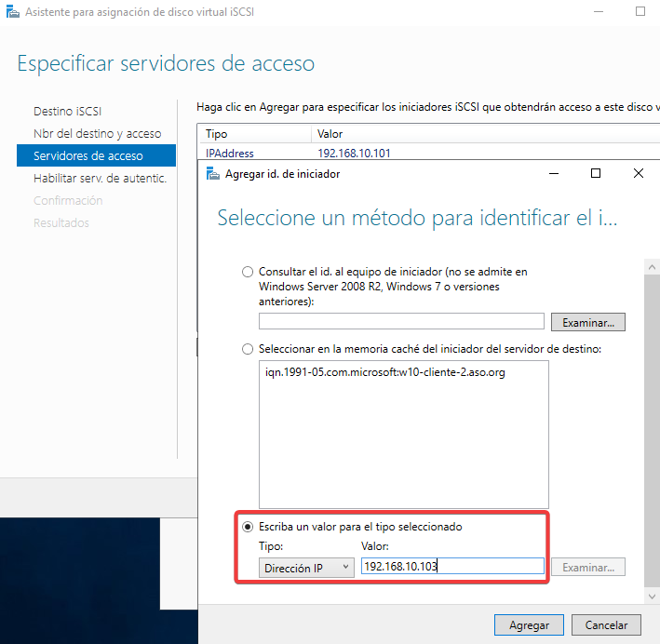660x644 pixels.
Task: Open the Nbr del destino y acceso step
Action: [x=97, y=134]
